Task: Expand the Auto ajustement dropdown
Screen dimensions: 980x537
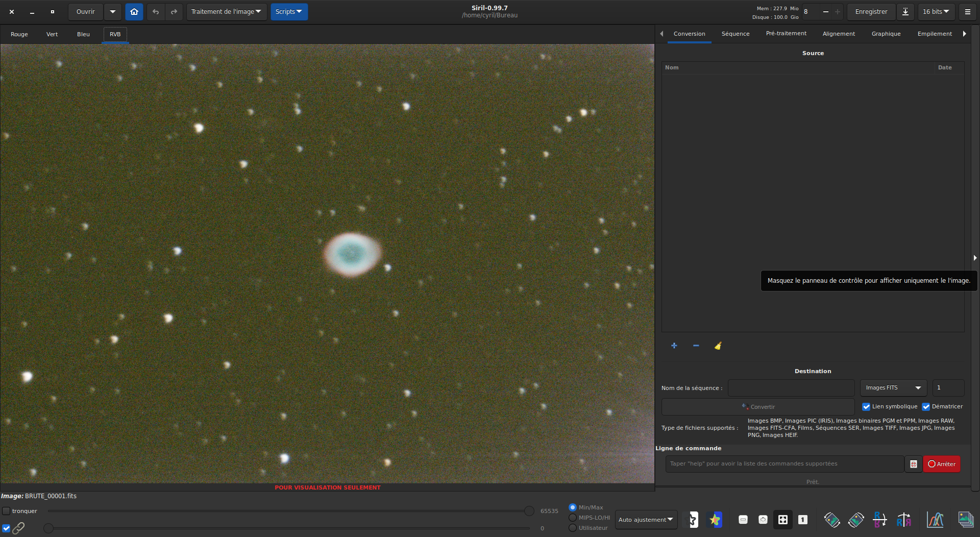Action: point(646,520)
